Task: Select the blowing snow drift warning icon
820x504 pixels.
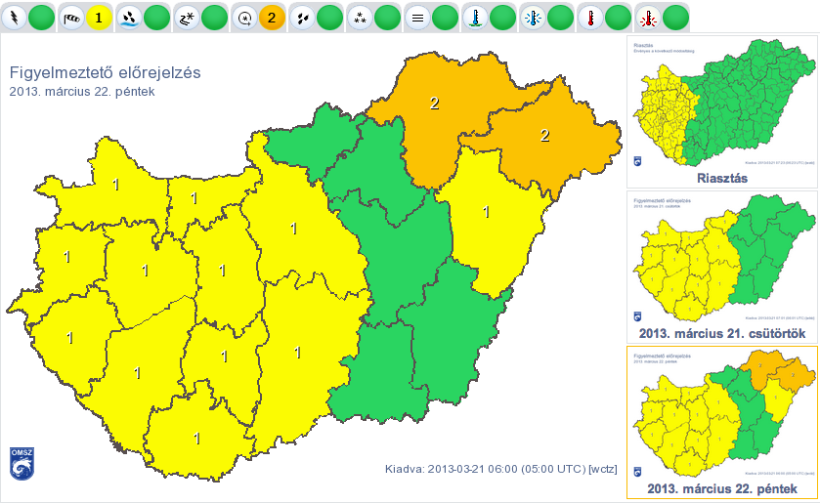Action: point(187,17)
